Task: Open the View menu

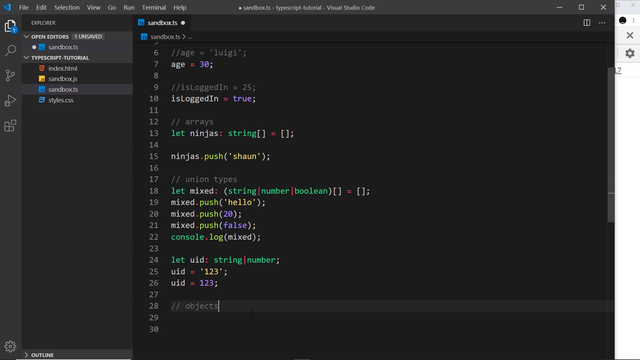Action: pyautogui.click(x=93, y=7)
